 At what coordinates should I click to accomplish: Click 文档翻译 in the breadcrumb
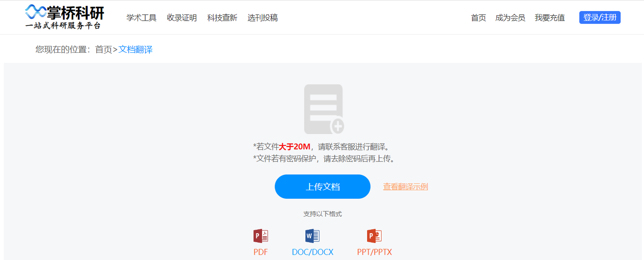tap(136, 50)
